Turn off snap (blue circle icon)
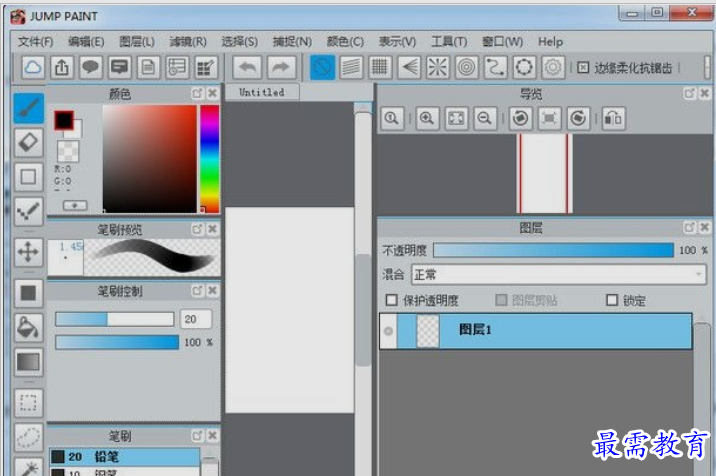Screen dimensions: 716x476 tap(322, 68)
